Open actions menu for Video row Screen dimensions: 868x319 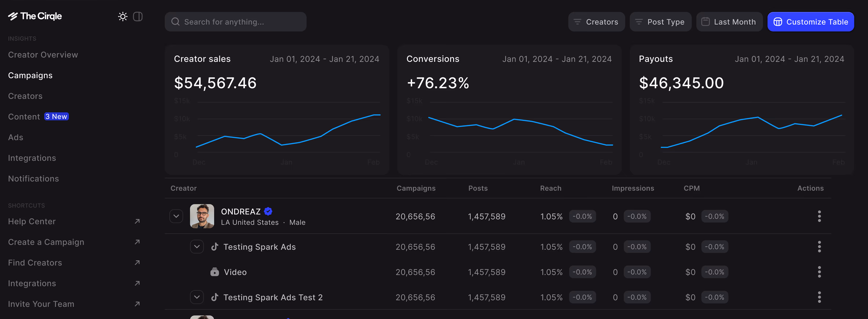[x=819, y=272]
